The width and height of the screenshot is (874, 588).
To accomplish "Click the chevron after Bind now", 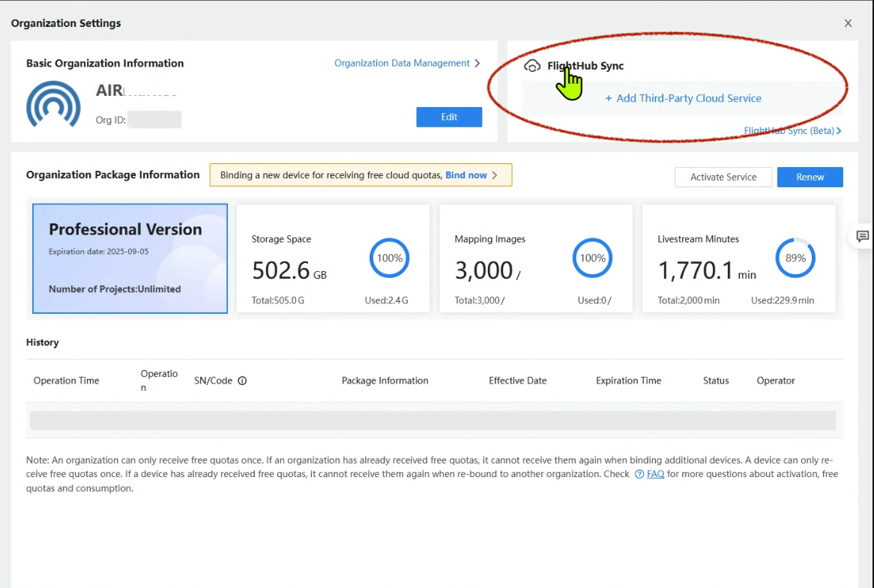I will pyautogui.click(x=495, y=175).
